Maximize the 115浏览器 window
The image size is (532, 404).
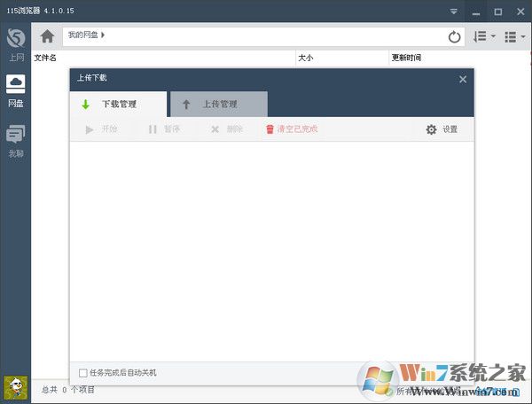pos(498,12)
